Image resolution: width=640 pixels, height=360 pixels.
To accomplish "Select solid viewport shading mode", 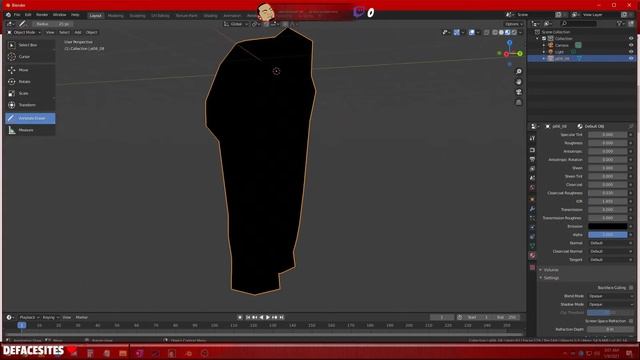I will click(x=501, y=32).
